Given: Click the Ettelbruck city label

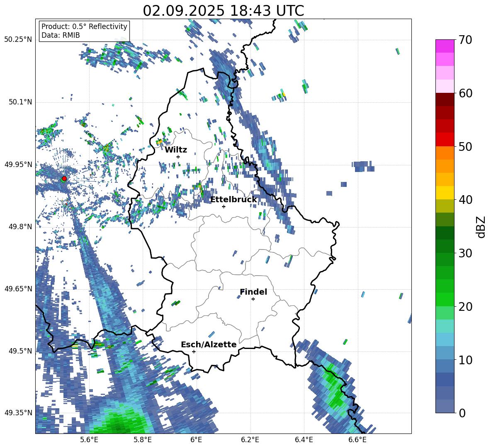Looking at the screenshot, I should pos(233,200).
